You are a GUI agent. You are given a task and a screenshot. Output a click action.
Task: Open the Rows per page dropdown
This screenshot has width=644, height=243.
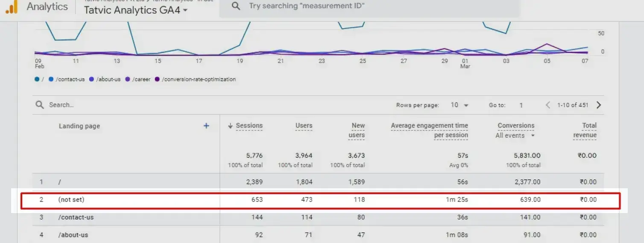click(x=460, y=105)
